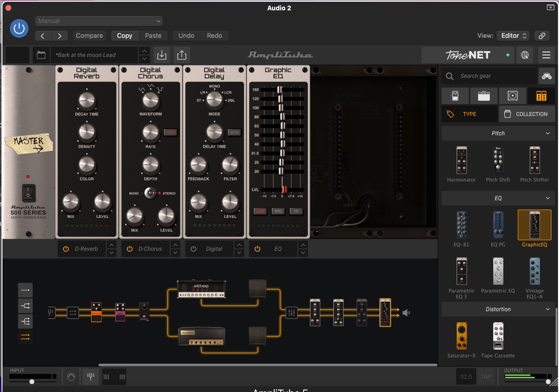Click the 160 Hz Graphic EQ slider
Screen dimensions: 559x392
click(x=280, y=90)
